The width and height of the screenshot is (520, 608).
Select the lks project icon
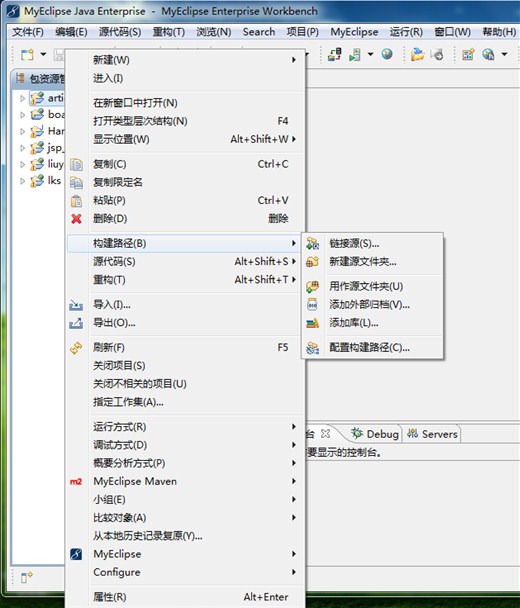point(37,181)
